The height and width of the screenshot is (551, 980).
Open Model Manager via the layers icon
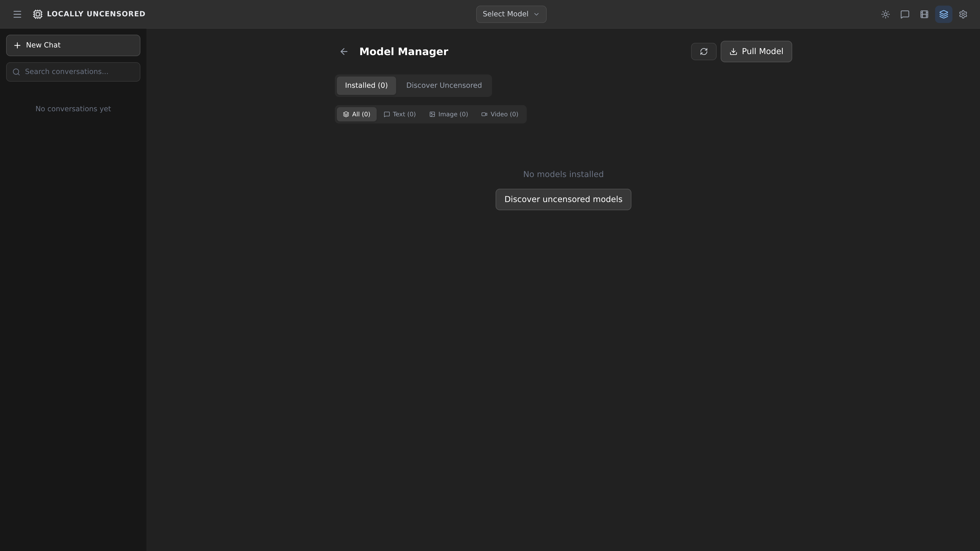point(944,14)
